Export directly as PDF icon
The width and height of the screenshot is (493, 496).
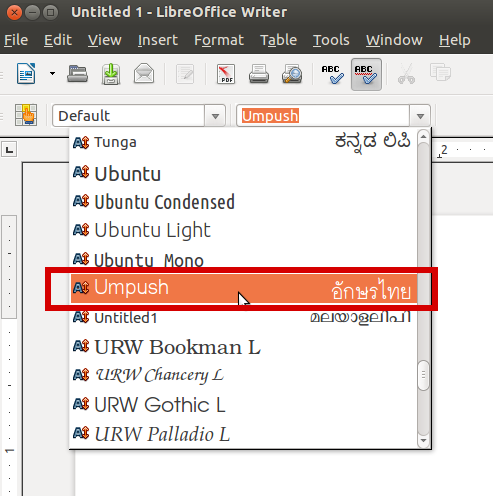(226, 74)
